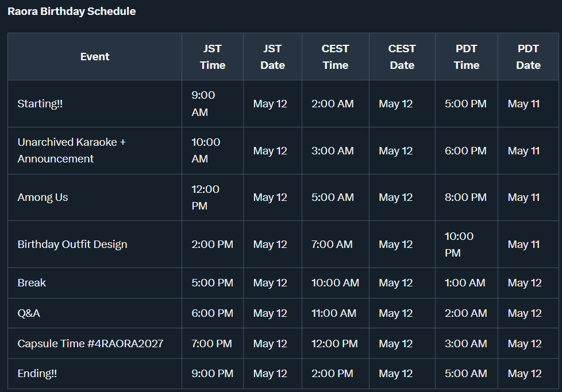
Task: Select the Ending!! event cell
Action: 37,374
